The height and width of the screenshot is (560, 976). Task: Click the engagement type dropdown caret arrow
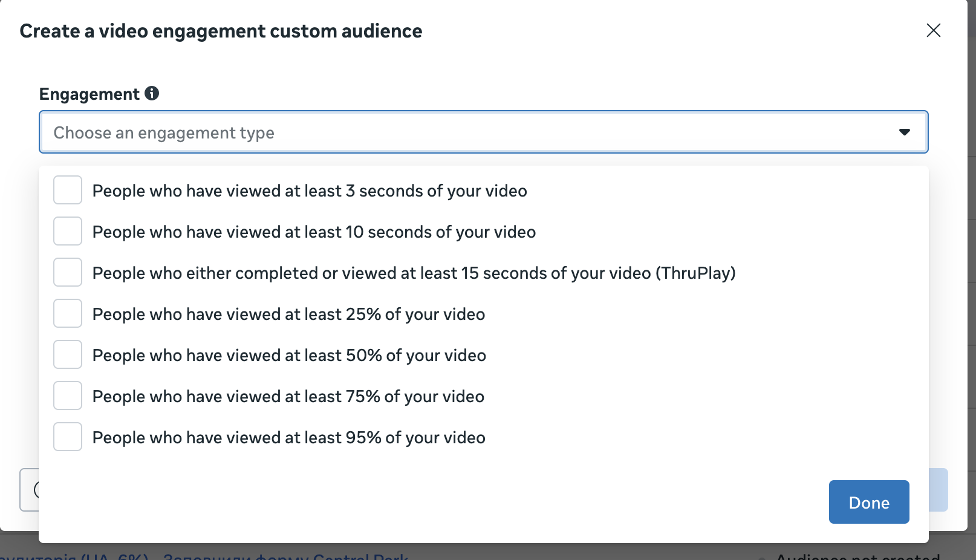(904, 132)
